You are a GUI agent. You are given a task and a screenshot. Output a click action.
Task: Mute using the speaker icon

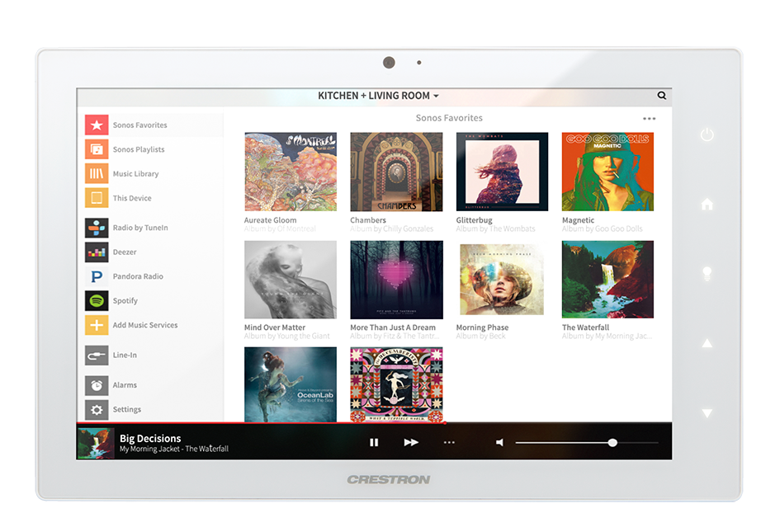click(499, 442)
